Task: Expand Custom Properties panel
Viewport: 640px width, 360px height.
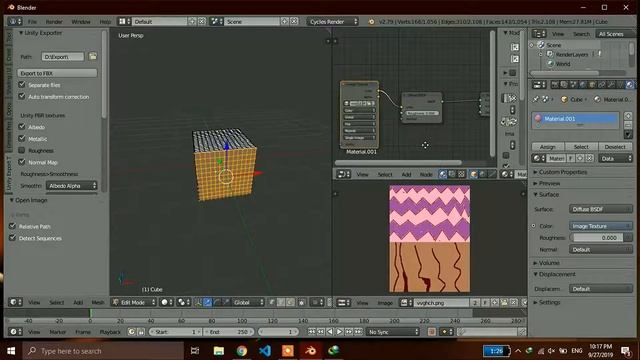Action: (x=536, y=172)
